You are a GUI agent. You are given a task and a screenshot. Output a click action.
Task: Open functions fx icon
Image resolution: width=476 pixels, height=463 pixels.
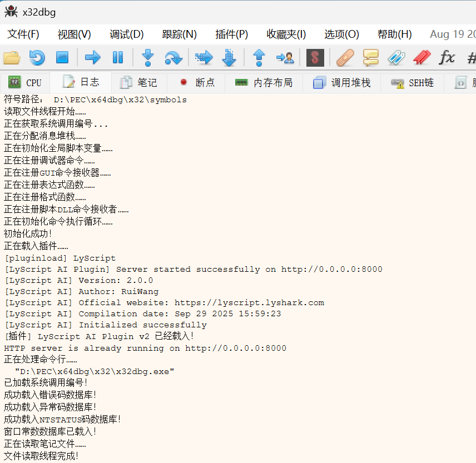click(x=447, y=57)
